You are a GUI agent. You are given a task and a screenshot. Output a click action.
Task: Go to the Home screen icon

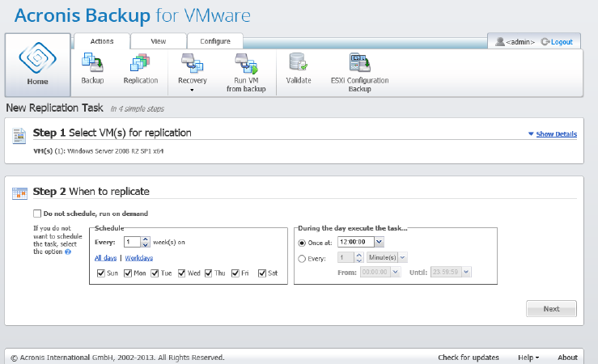coord(37,58)
